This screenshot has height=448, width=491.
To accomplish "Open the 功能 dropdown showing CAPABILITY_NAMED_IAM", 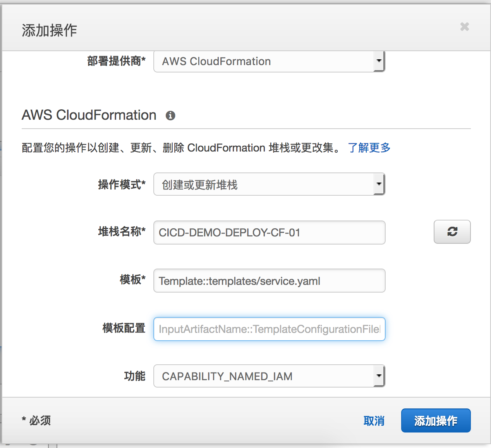I will [269, 376].
